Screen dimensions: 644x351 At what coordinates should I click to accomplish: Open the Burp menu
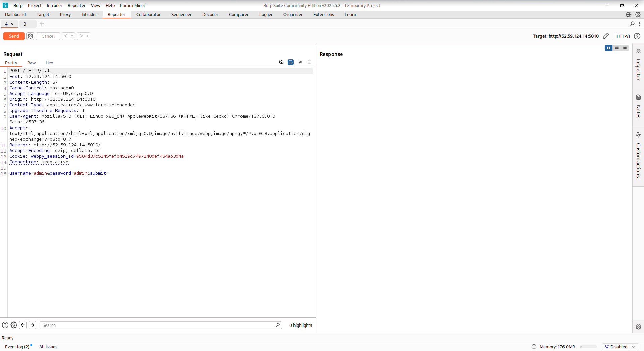pyautogui.click(x=18, y=5)
